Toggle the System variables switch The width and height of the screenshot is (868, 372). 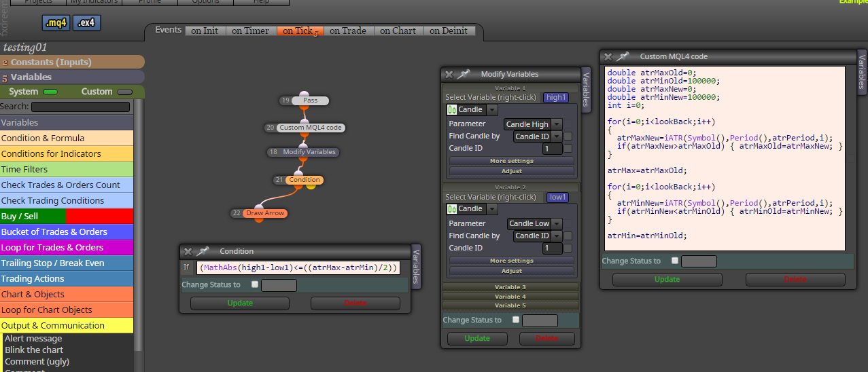[x=50, y=92]
